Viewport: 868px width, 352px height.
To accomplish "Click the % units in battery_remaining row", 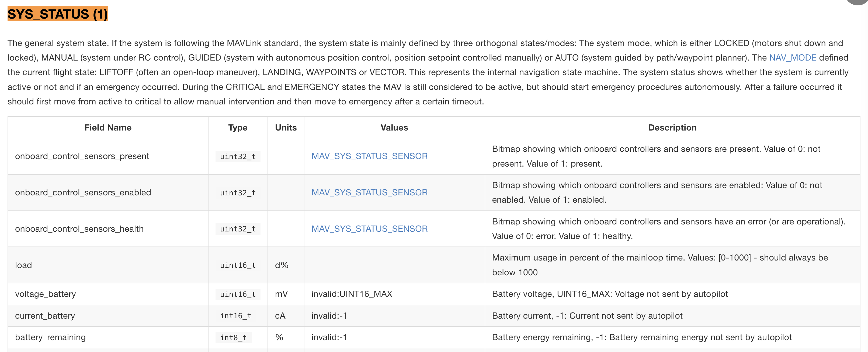I will (279, 337).
